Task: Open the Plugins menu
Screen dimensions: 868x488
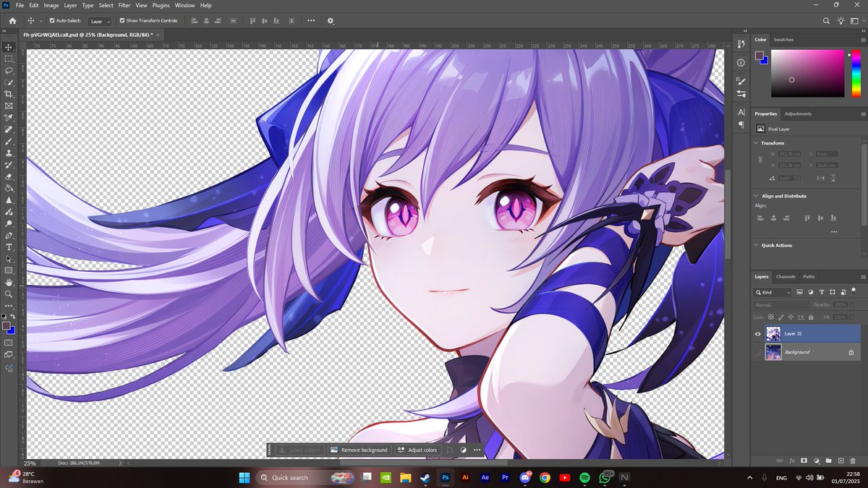Action: point(161,5)
